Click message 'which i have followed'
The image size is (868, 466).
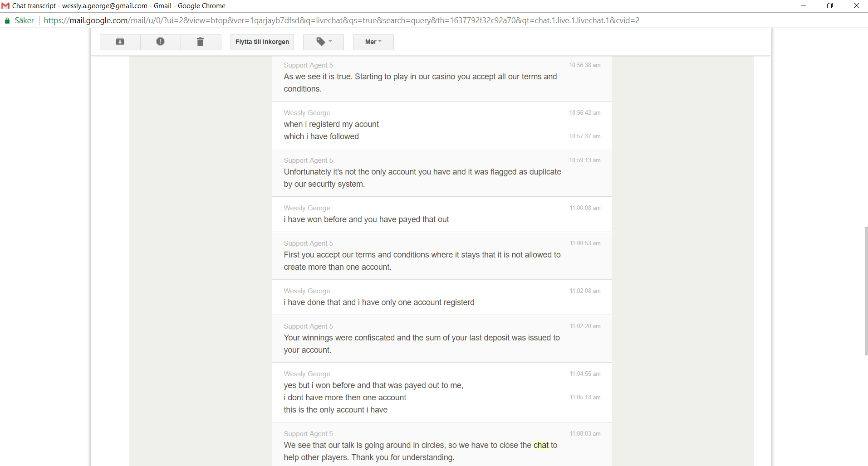point(321,136)
